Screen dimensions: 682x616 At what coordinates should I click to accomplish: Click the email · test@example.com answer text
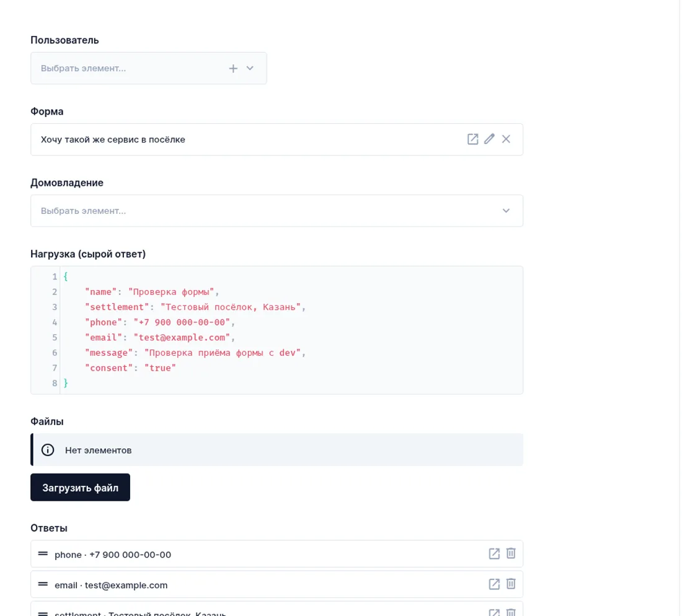(x=111, y=585)
